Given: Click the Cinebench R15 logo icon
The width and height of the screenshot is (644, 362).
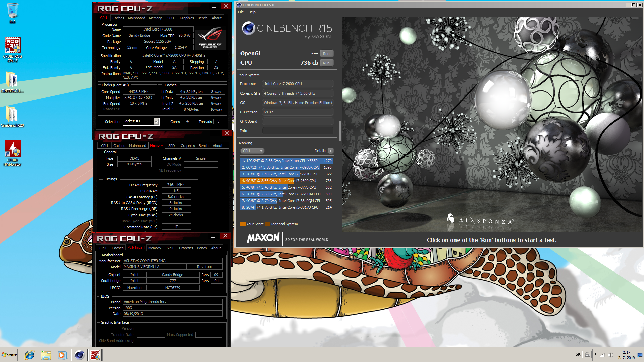Looking at the screenshot, I should [249, 28].
